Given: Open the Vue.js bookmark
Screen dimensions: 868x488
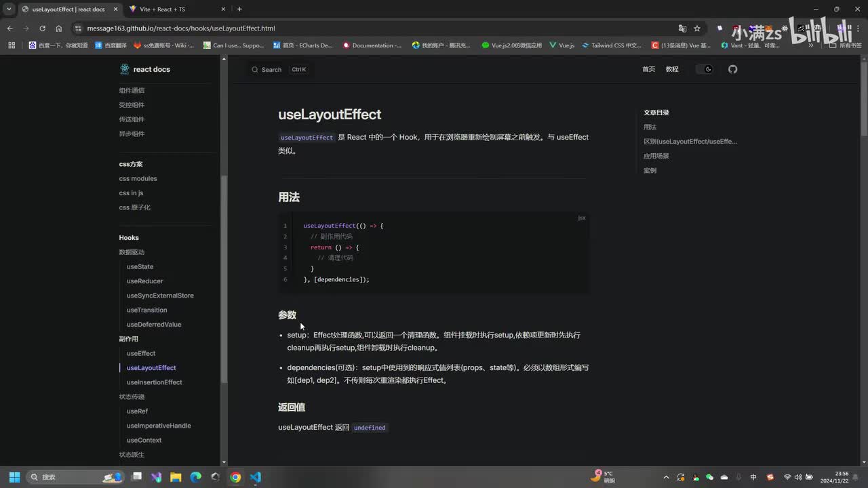Looking at the screenshot, I should tap(562, 45).
